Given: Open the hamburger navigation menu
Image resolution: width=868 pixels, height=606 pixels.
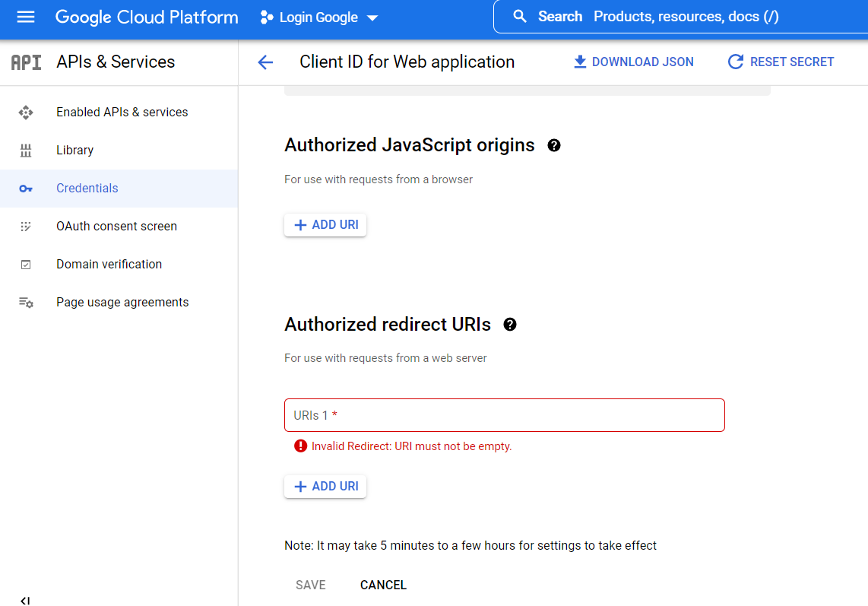Looking at the screenshot, I should (26, 17).
